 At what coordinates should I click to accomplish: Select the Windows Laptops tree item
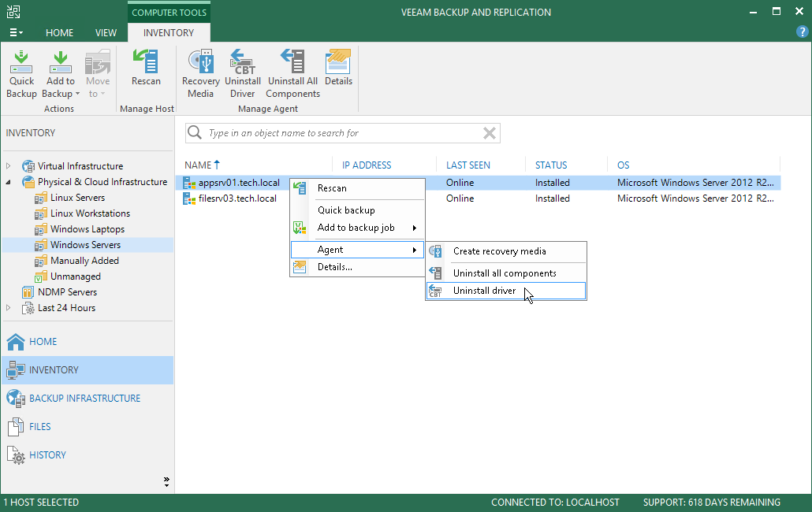(x=88, y=229)
